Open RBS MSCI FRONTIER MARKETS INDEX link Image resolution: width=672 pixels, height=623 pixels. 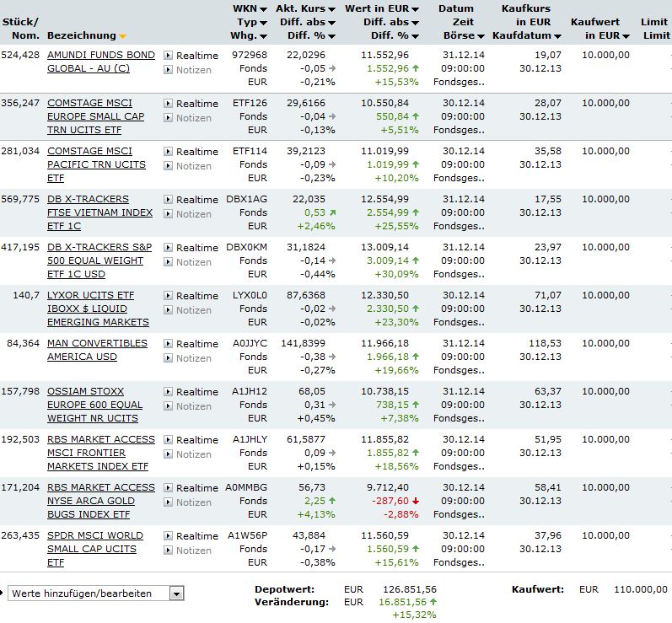(100, 452)
